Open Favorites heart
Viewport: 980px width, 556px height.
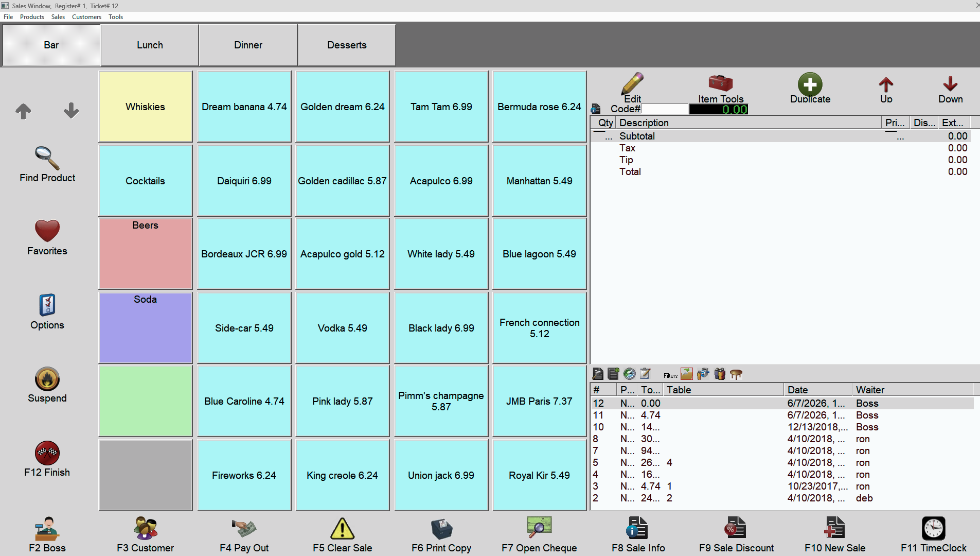click(47, 237)
